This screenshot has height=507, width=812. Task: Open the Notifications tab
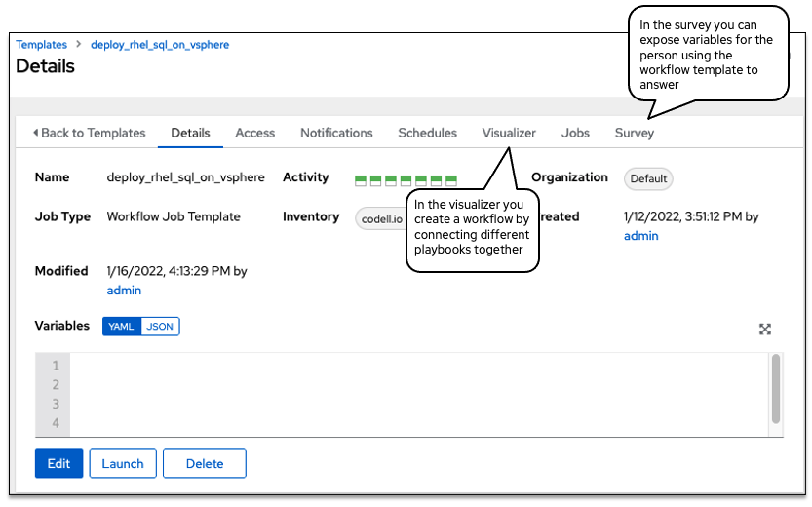click(336, 133)
